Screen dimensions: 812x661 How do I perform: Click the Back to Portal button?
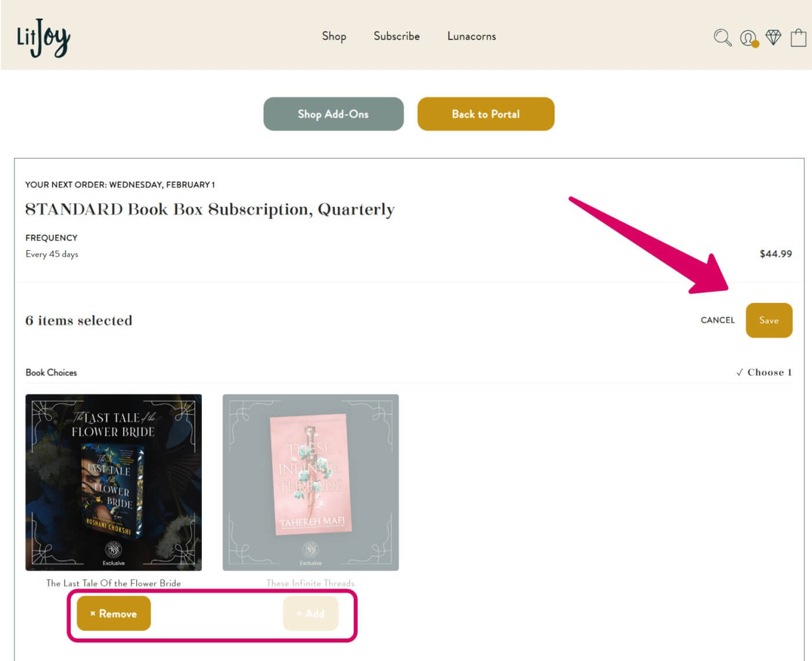point(486,114)
